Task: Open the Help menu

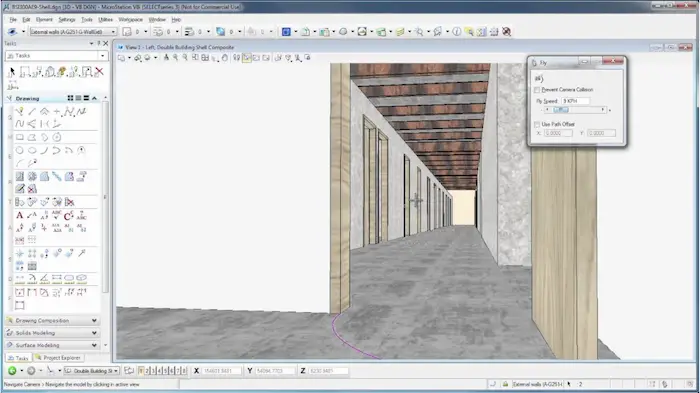Action: click(x=176, y=20)
